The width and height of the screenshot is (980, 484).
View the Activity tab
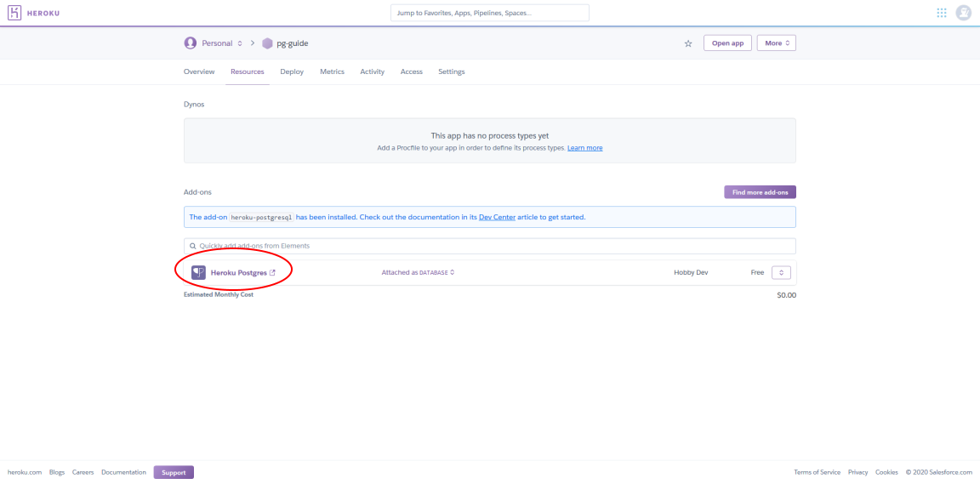tap(372, 72)
